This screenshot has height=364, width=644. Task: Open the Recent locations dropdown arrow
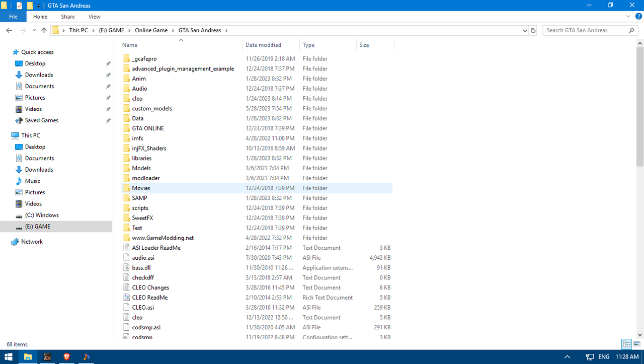click(x=34, y=30)
